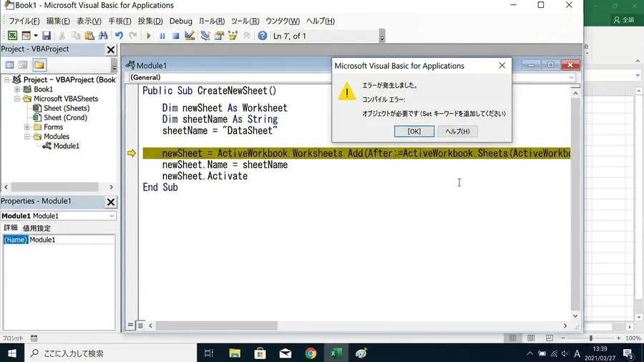Switch to Full Module View button
This screenshot has width=644, height=362.
click(140, 326)
